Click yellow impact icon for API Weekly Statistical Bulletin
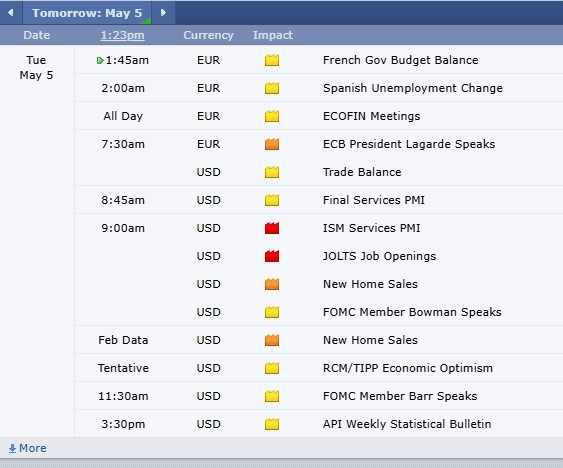Image resolution: width=563 pixels, height=468 pixels. click(272, 424)
